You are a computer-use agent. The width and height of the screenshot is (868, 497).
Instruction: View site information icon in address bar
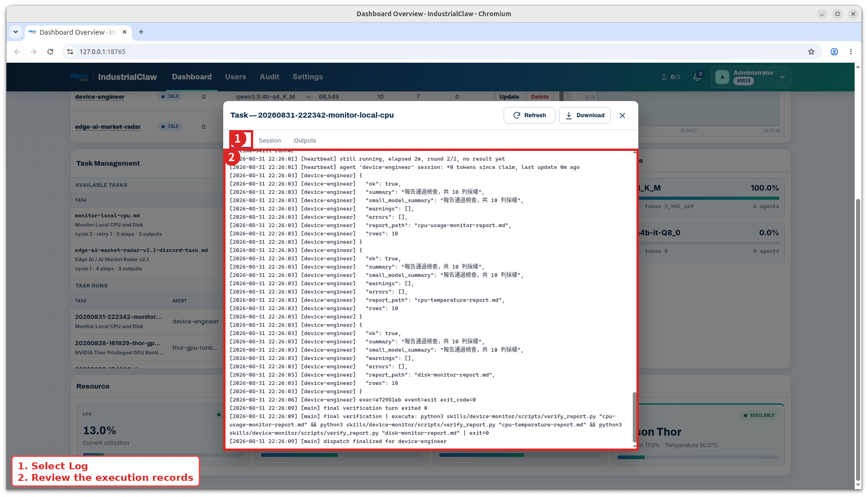70,52
